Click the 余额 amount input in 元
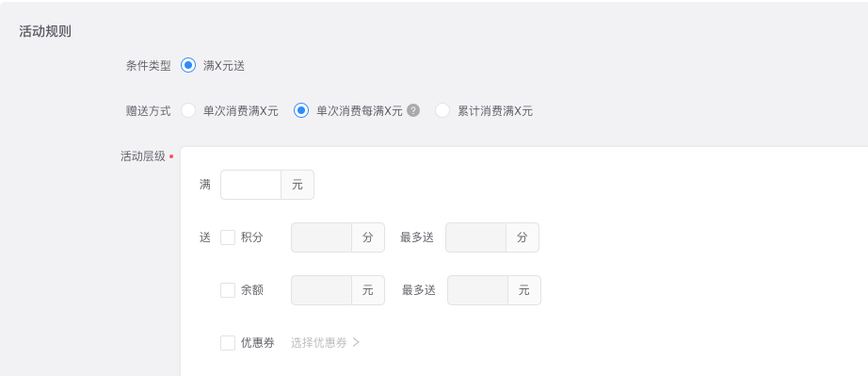The height and width of the screenshot is (376, 868). (321, 290)
